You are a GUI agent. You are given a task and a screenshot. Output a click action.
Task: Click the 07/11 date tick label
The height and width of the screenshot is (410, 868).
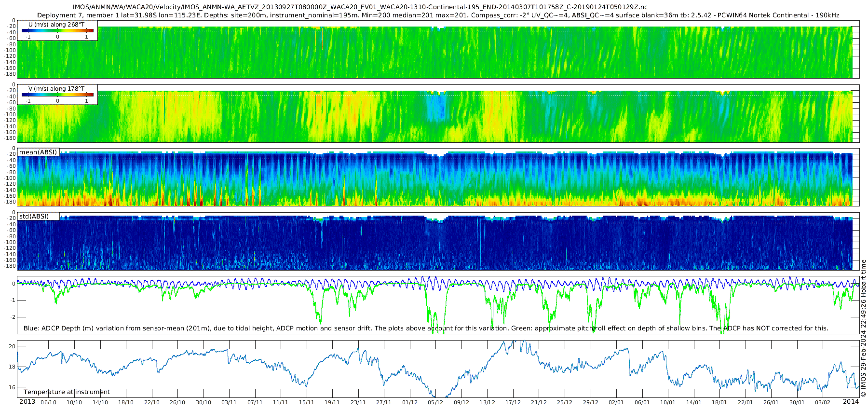[255, 402]
